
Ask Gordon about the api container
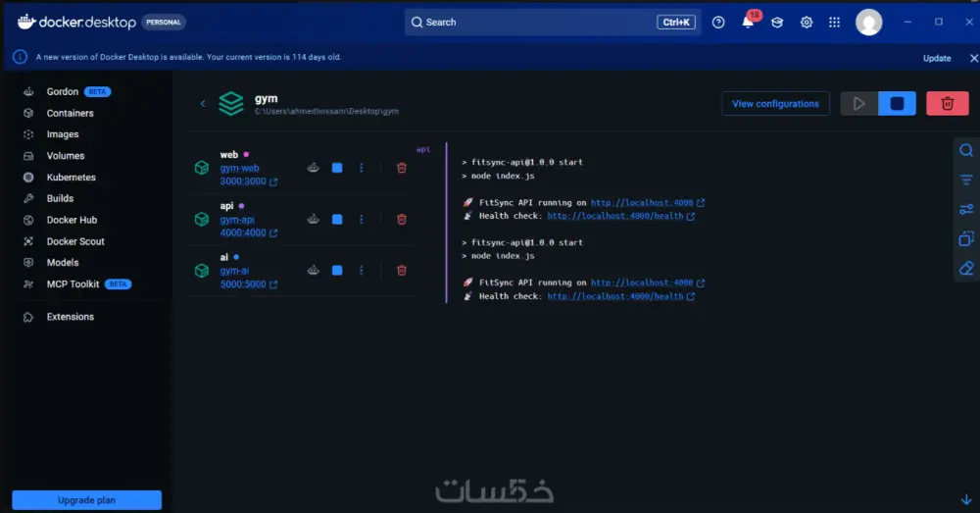[x=314, y=219]
